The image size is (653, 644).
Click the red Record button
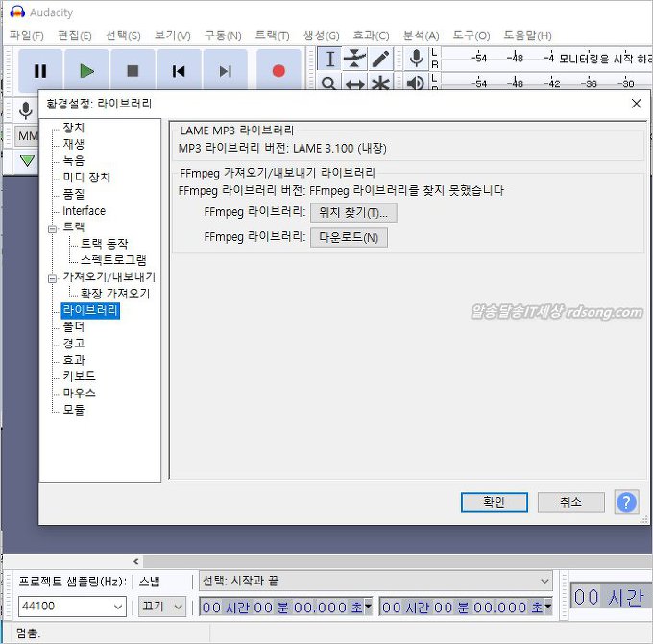click(x=278, y=71)
